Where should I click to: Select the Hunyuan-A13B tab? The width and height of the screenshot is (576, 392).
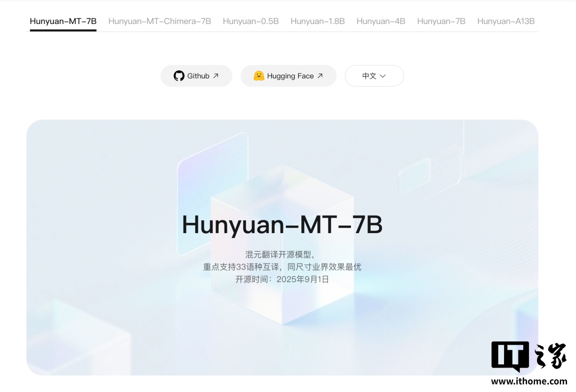click(506, 21)
